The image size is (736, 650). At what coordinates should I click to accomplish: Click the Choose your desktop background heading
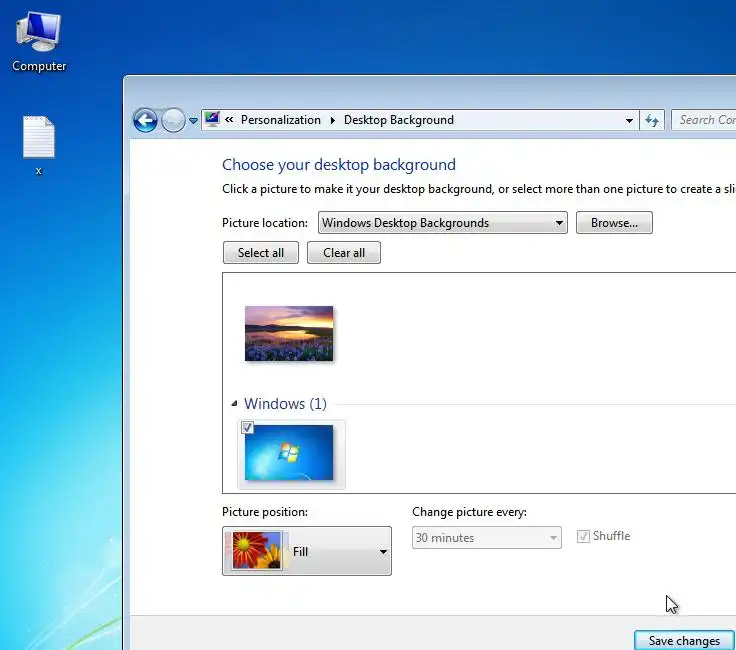tap(338, 165)
